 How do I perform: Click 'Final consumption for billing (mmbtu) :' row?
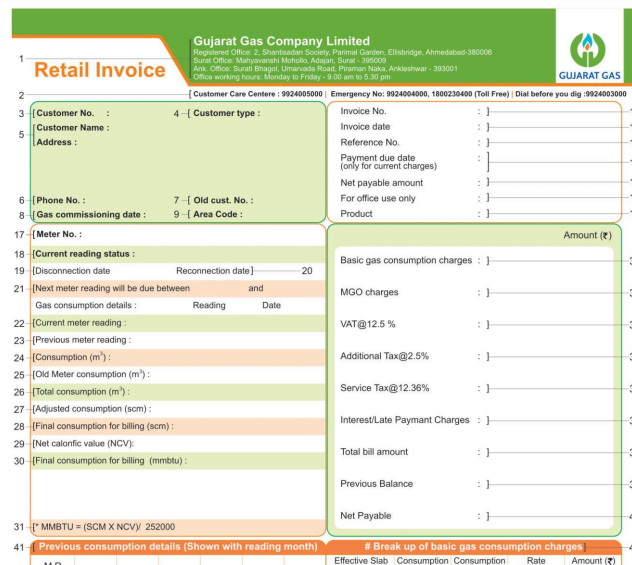(x=178, y=461)
